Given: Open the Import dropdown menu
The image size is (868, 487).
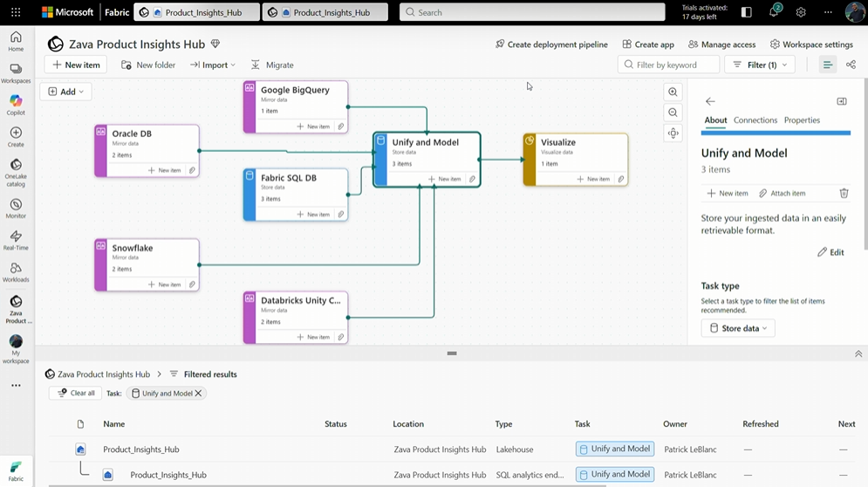Looking at the screenshot, I should [213, 65].
